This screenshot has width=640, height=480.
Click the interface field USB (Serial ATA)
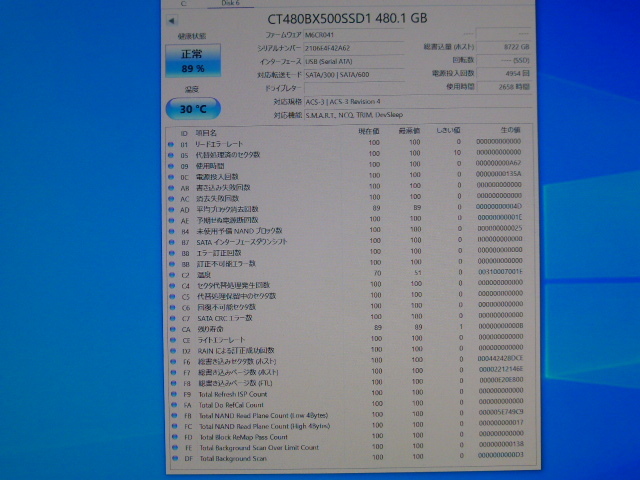tap(353, 61)
